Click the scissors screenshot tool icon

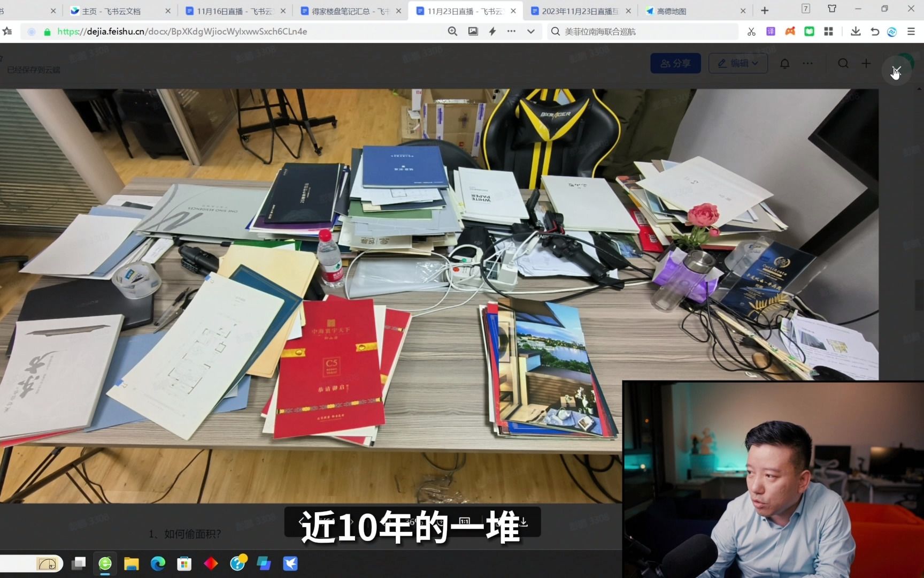click(751, 32)
